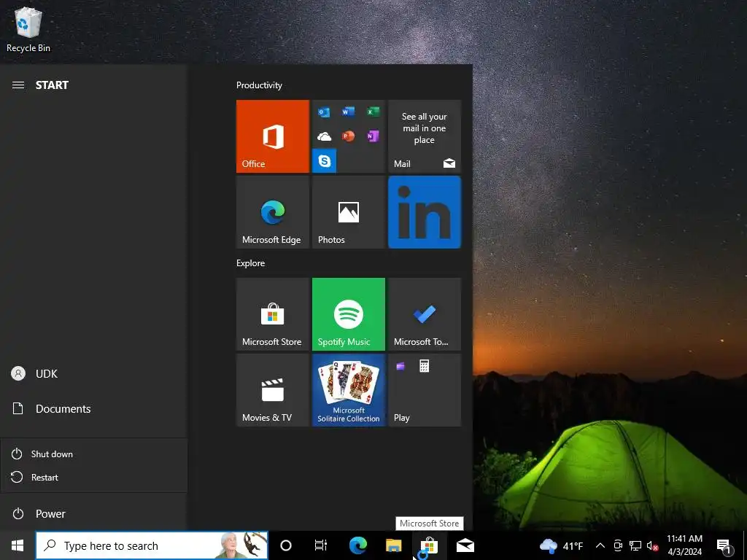Open the Office tile
Image resolution: width=747 pixels, height=560 pixels.
click(273, 136)
